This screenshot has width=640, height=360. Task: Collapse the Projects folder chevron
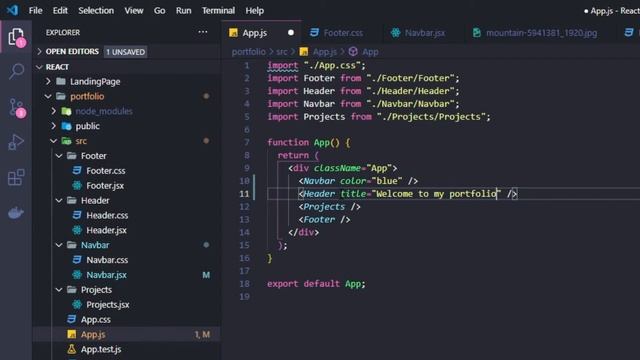point(59,289)
